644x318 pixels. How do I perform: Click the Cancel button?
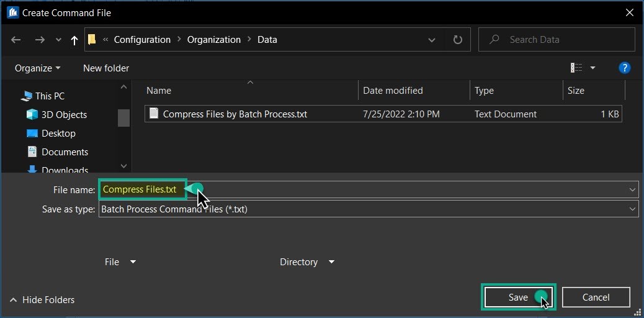click(x=596, y=298)
